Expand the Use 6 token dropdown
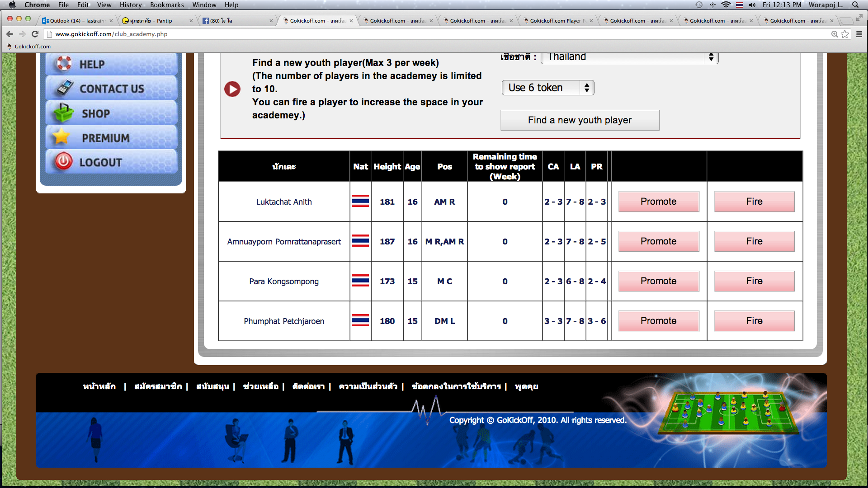The height and width of the screenshot is (488, 868). pos(547,88)
